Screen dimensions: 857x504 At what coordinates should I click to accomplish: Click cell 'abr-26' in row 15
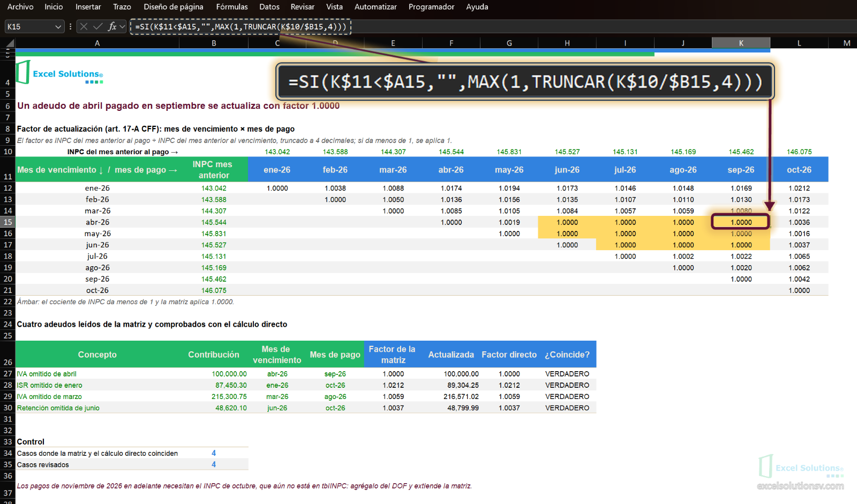97,222
